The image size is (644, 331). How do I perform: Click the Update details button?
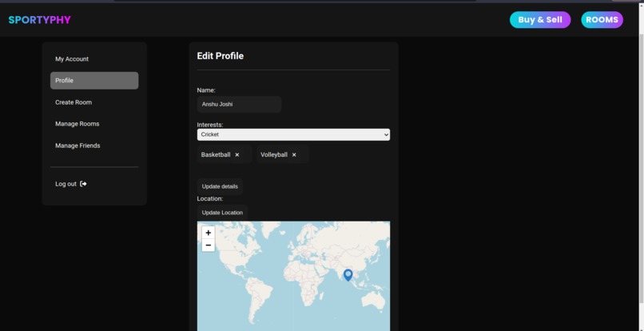(220, 186)
